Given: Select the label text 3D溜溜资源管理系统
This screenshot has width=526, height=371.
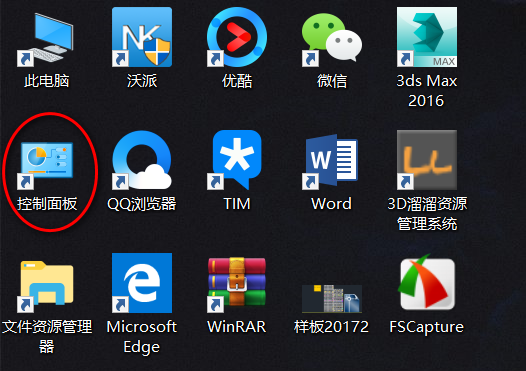Looking at the screenshot, I should (427, 214).
